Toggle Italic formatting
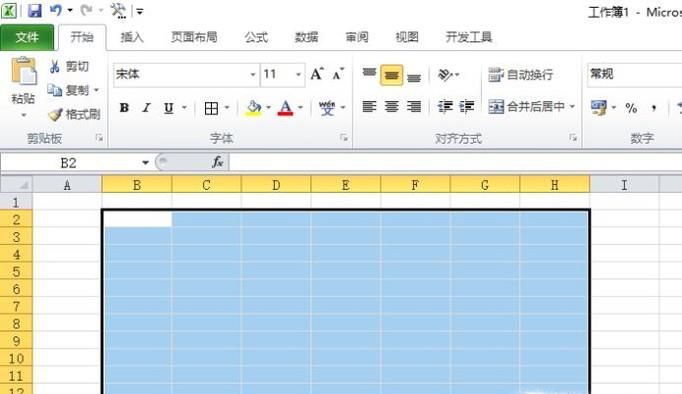The image size is (682, 394). click(147, 107)
